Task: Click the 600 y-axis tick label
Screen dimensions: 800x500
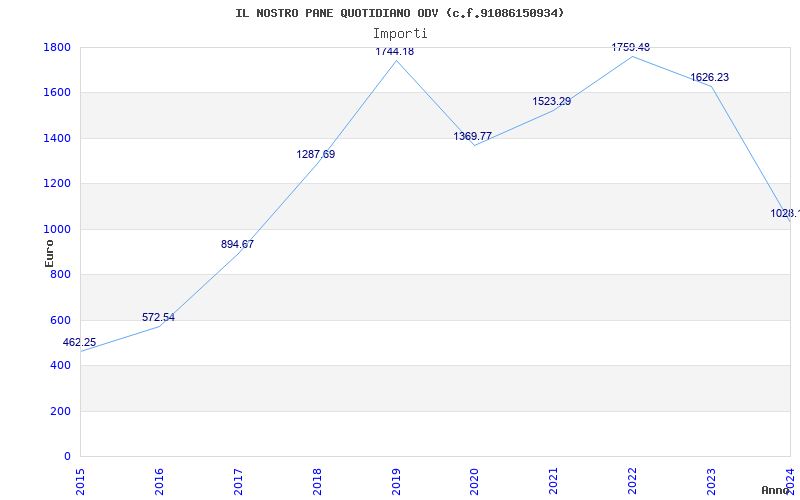Action: 61,320
